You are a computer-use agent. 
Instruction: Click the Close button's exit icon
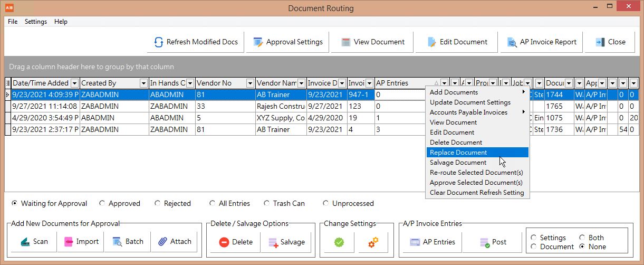(x=600, y=42)
